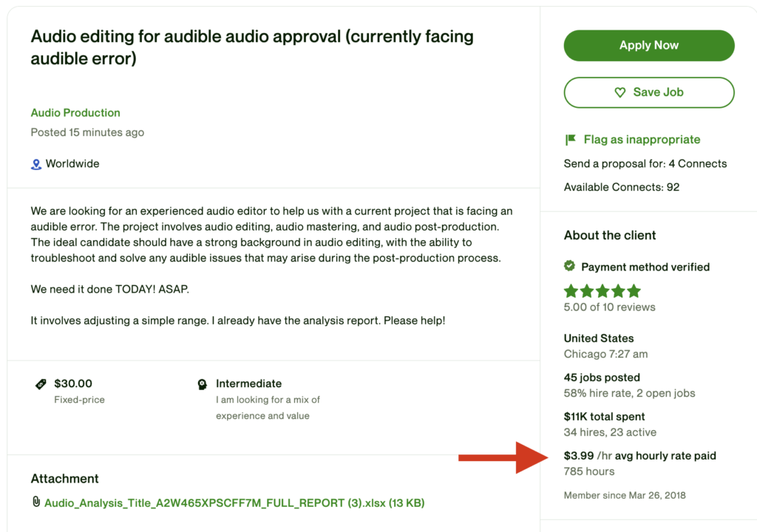Open the Audio Production category link
This screenshot has width=757, height=532.
(75, 113)
